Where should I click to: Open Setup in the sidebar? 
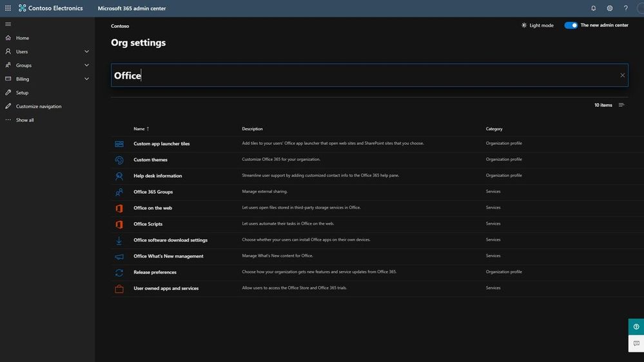tap(23, 93)
